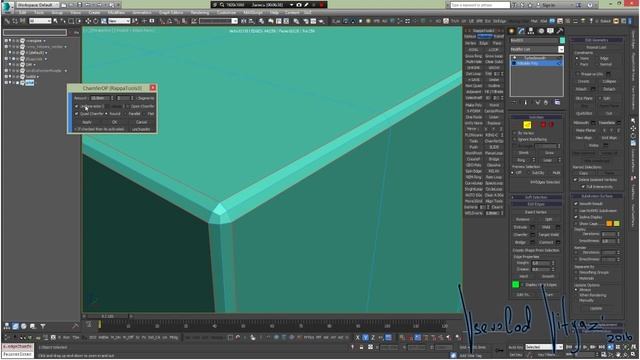Select the Border sub-object level icon
The height and width of the screenshot is (360, 640).
535,124
